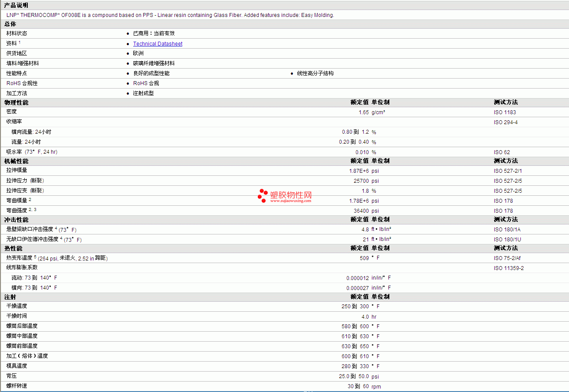The image size is (569, 392).
Task: Click the ISO 1183 test method
Action: (x=504, y=112)
